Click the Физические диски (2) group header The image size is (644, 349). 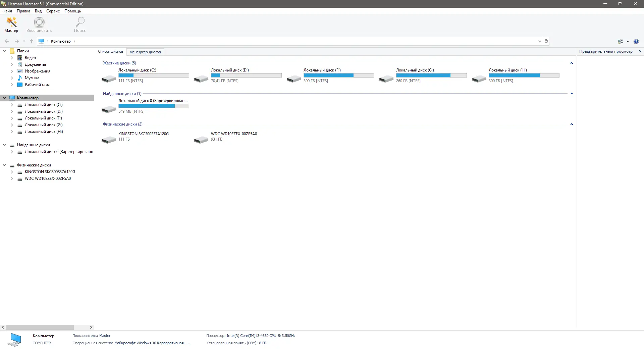(x=123, y=124)
